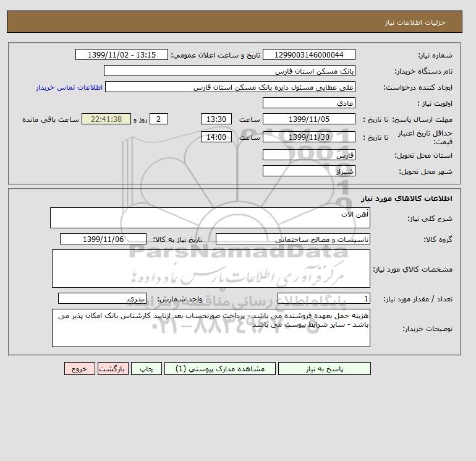The height and width of the screenshot is (461, 476).
Task: Click the اطلاعات کالاهای مورد نیاز section heading
Action: (x=407, y=199)
